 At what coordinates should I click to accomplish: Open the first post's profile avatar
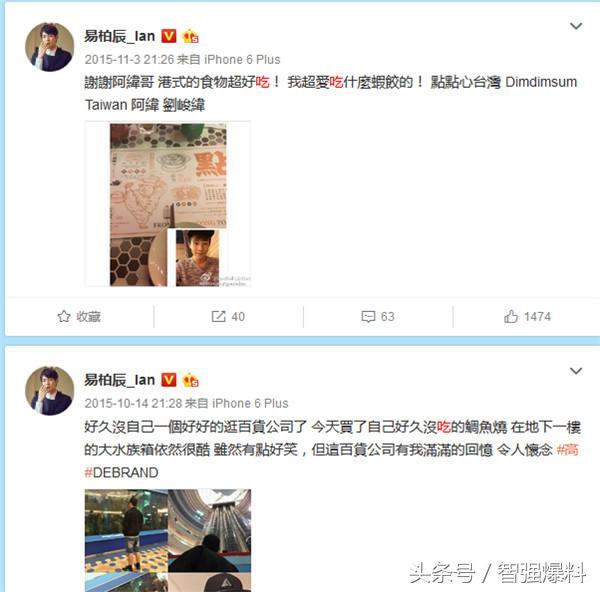tap(50, 47)
